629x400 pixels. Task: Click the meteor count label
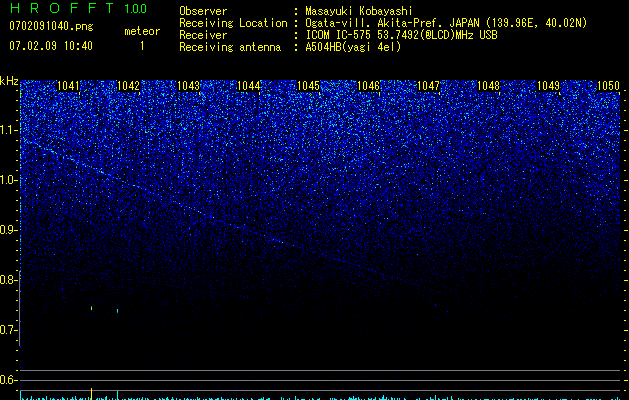click(x=142, y=31)
